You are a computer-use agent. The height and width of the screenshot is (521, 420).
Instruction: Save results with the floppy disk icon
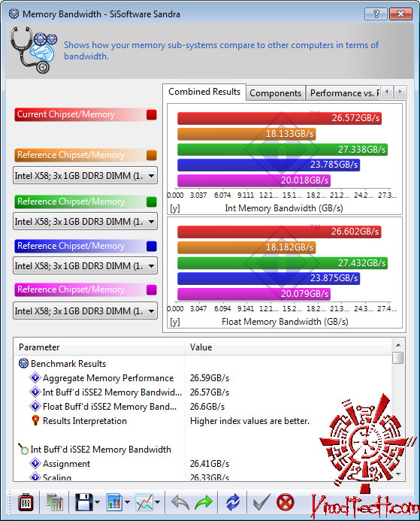click(x=83, y=502)
